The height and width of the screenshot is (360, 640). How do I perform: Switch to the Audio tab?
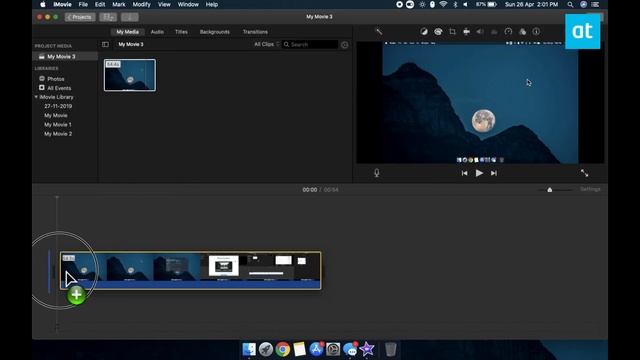pyautogui.click(x=157, y=32)
